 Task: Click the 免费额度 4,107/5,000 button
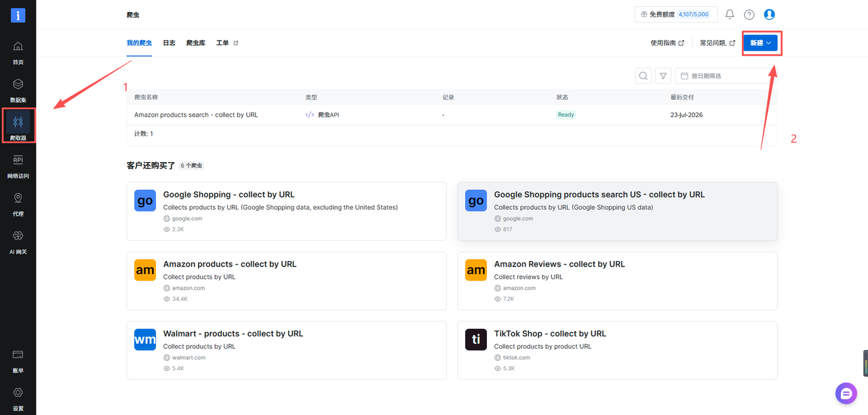[x=676, y=14]
